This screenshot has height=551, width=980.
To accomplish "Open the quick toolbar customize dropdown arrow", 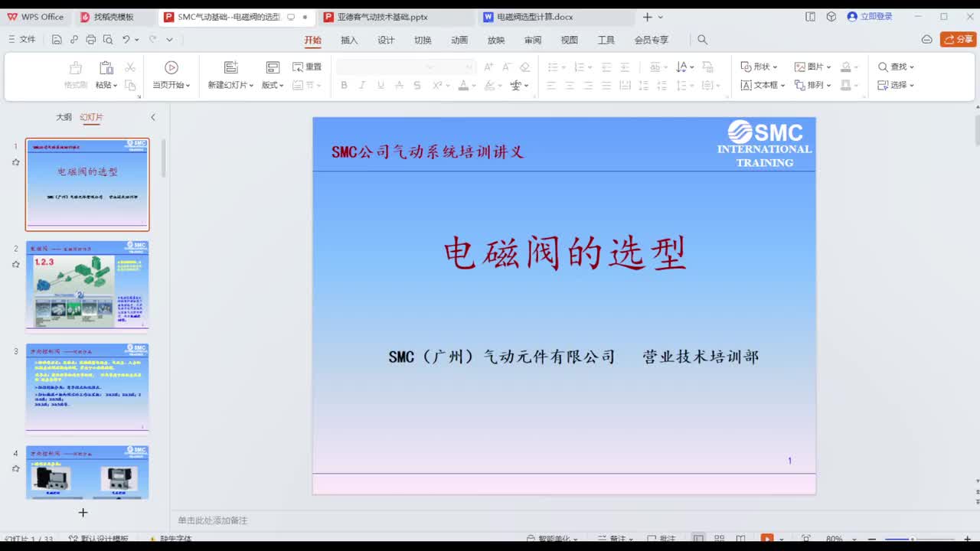I will 169,39.
